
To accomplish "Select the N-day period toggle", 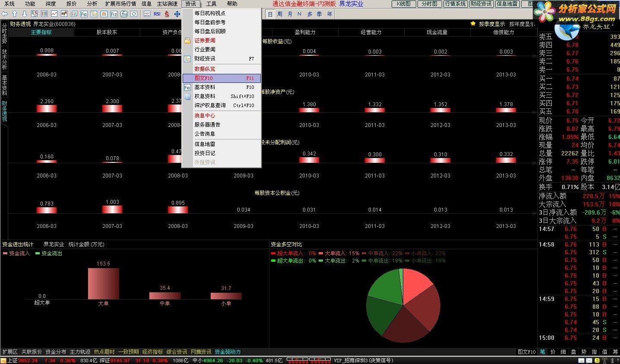I will click(x=299, y=14).
